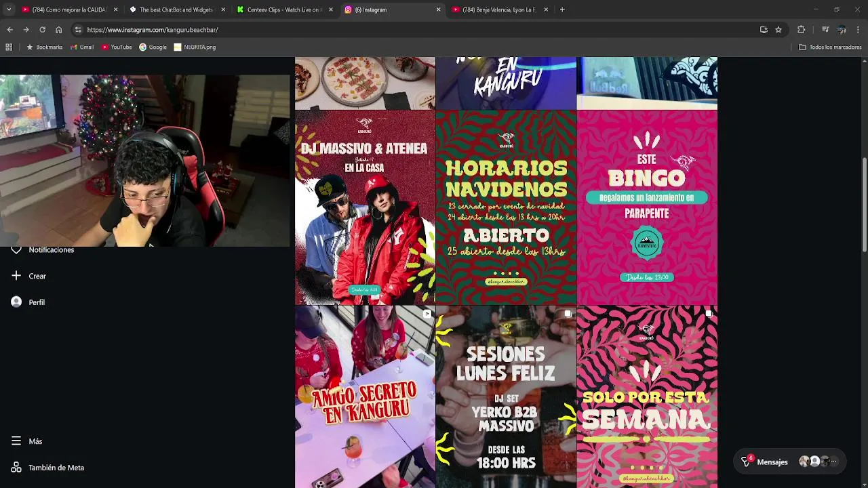Go back to the previous page
Screen dimensions: 868x488
9,30
